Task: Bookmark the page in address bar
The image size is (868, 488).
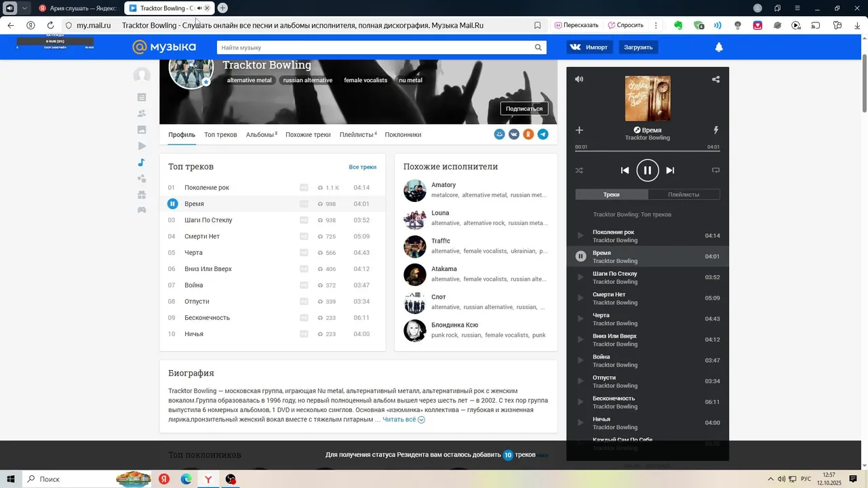Action: 538,25
